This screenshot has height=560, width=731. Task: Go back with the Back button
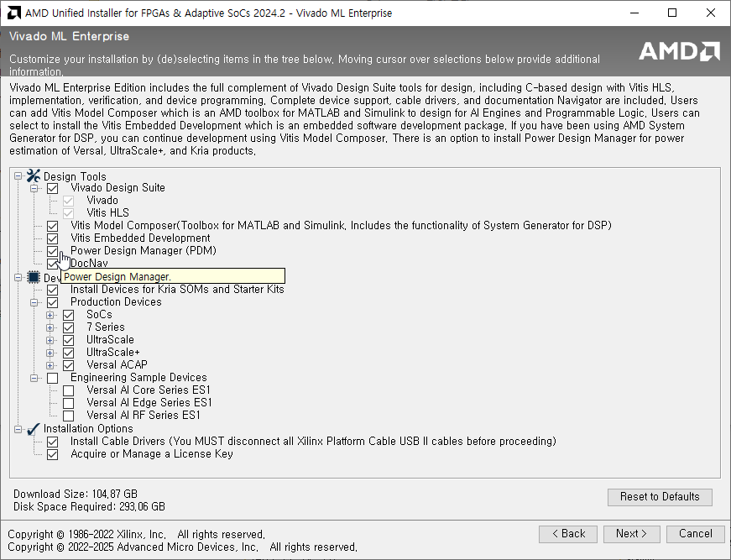[568, 534]
